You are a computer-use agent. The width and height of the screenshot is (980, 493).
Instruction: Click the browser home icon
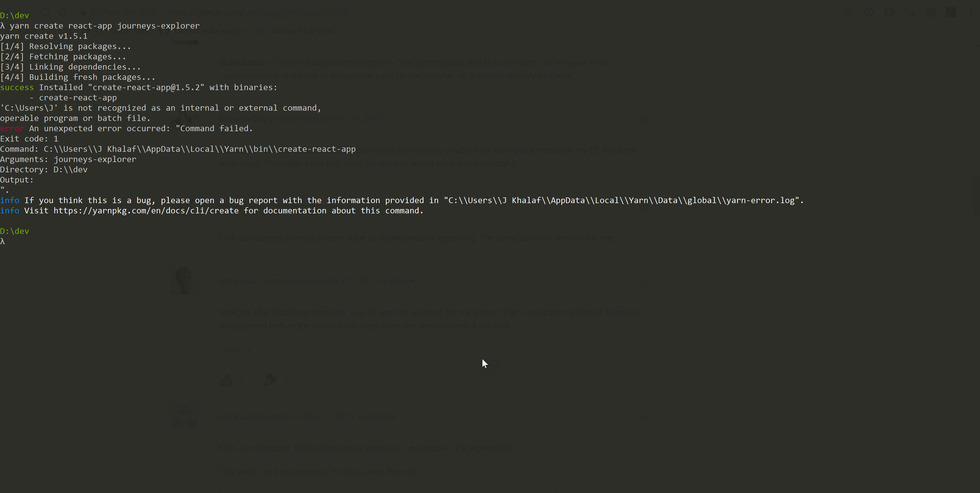pyautogui.click(x=63, y=12)
